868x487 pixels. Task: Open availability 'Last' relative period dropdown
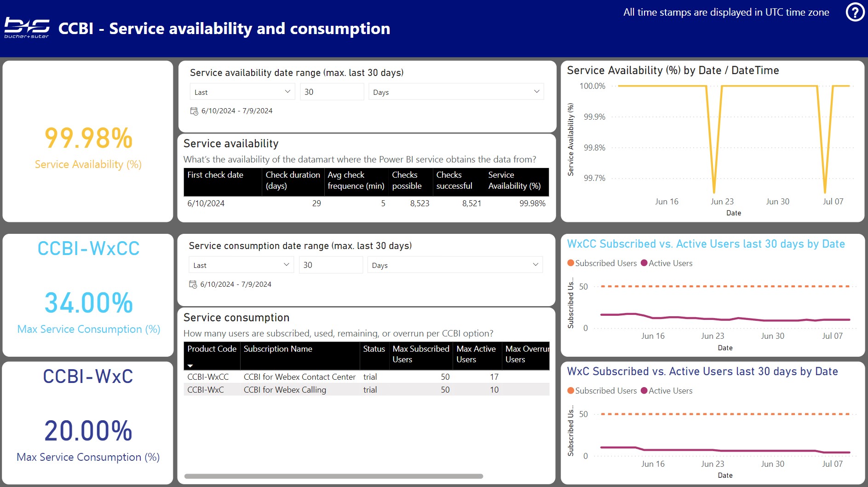click(242, 92)
